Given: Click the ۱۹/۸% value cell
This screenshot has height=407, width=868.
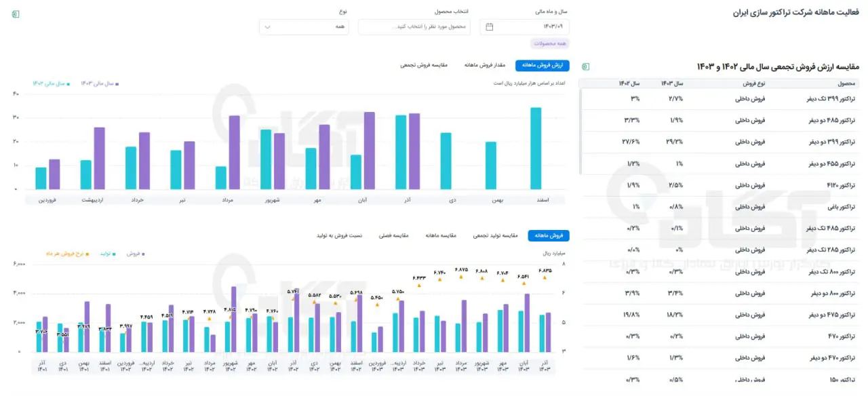Looking at the screenshot, I should (631, 315).
